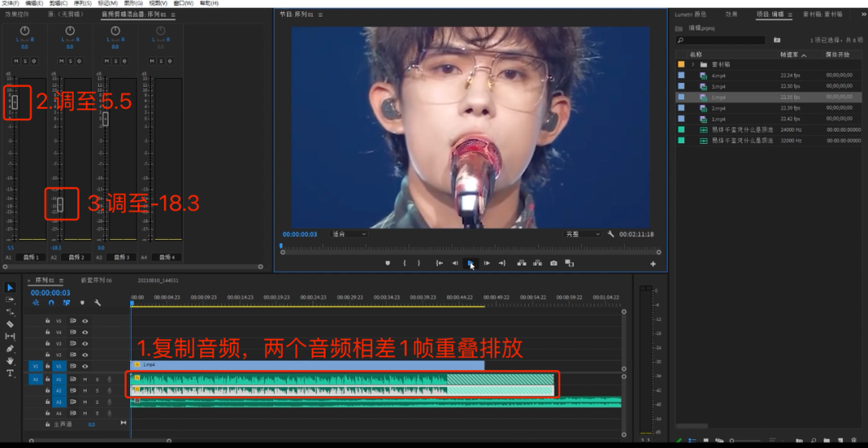
Task: Select the Razor tool
Action: point(10,324)
